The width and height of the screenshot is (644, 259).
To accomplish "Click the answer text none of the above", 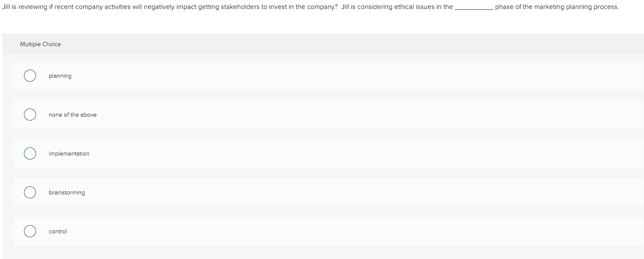I will click(x=72, y=115).
